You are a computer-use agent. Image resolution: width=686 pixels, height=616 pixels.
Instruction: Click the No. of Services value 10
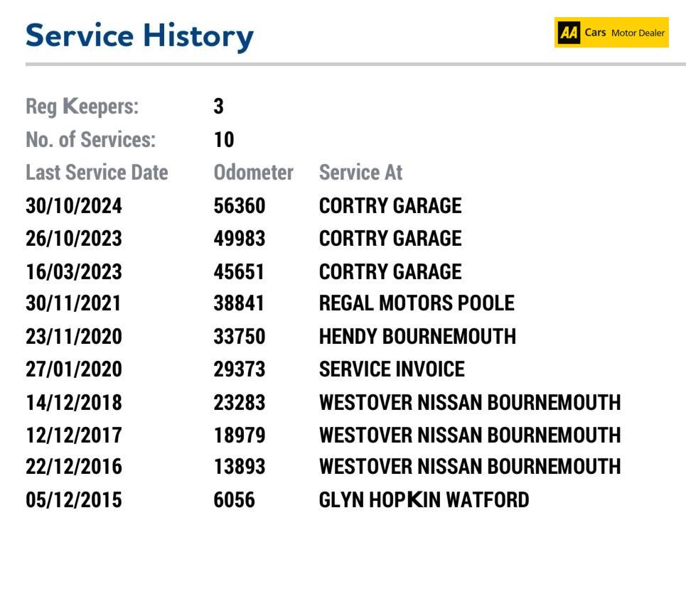pyautogui.click(x=224, y=139)
